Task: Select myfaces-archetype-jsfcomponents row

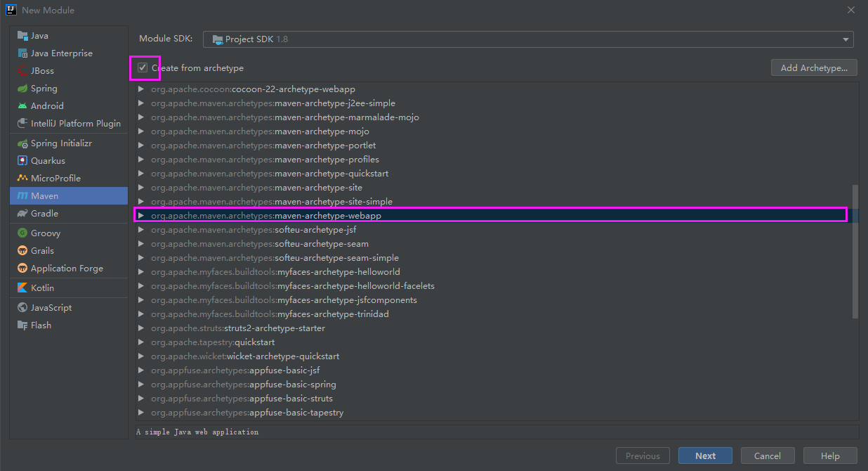Action: (493, 300)
